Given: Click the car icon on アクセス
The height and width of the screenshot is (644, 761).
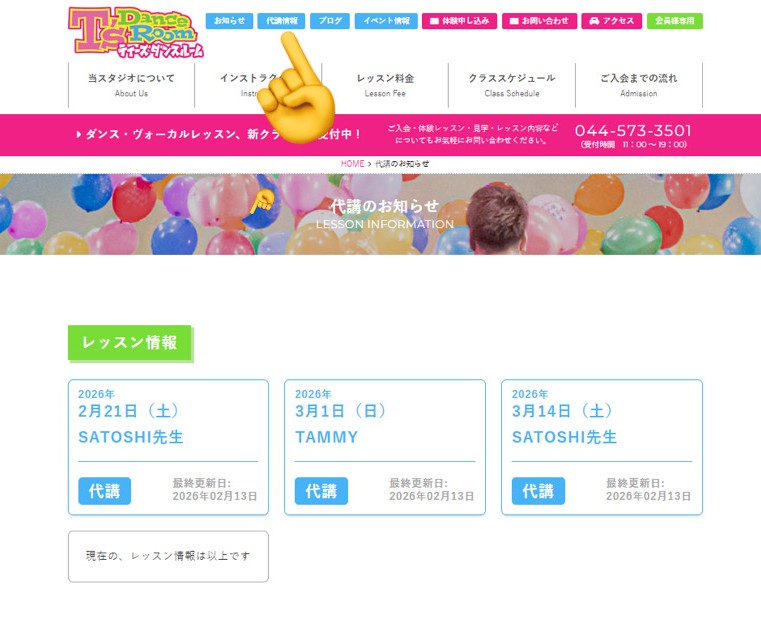Looking at the screenshot, I should pos(594,21).
